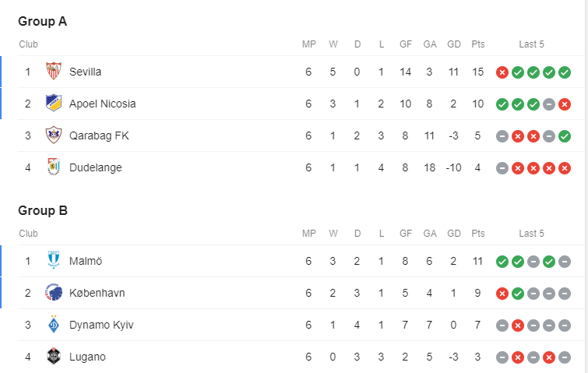Click the København club crest
The image size is (588, 373).
point(53,293)
